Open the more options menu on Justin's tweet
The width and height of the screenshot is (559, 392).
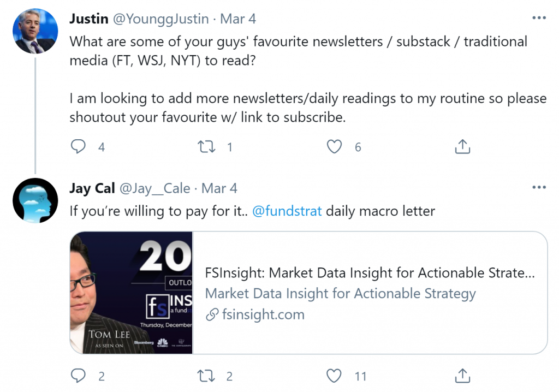click(x=539, y=17)
